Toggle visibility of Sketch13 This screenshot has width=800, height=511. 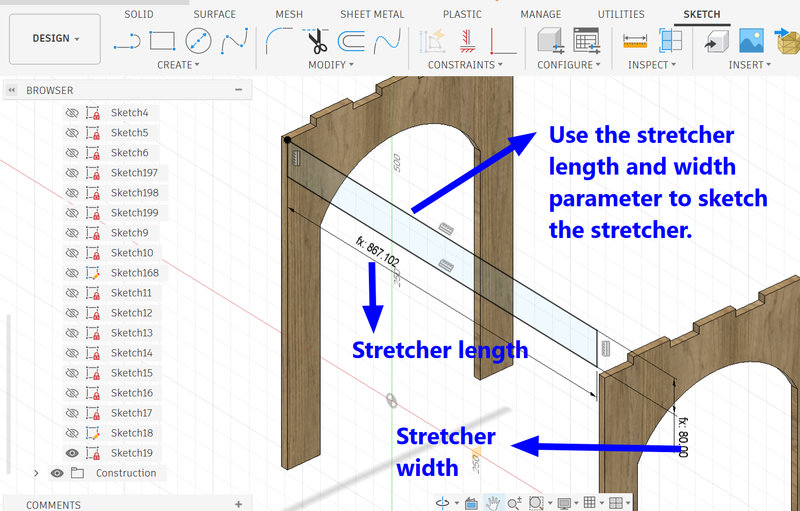coord(72,333)
